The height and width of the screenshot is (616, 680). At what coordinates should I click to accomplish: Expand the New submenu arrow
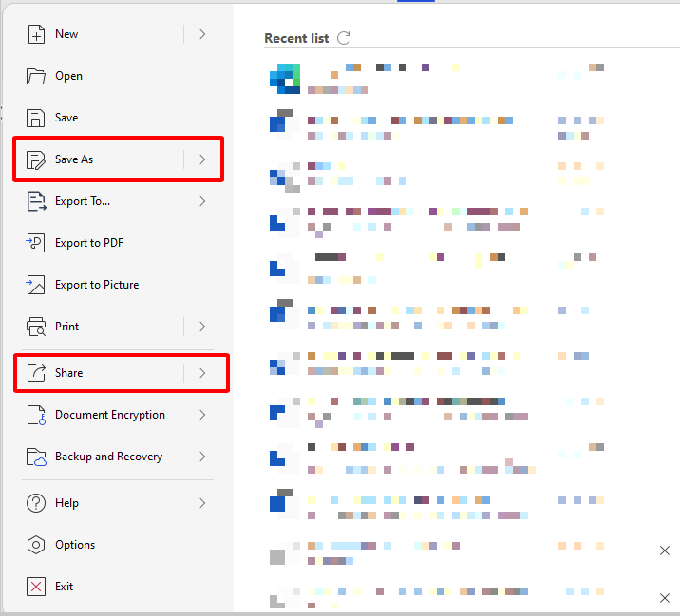pos(202,34)
